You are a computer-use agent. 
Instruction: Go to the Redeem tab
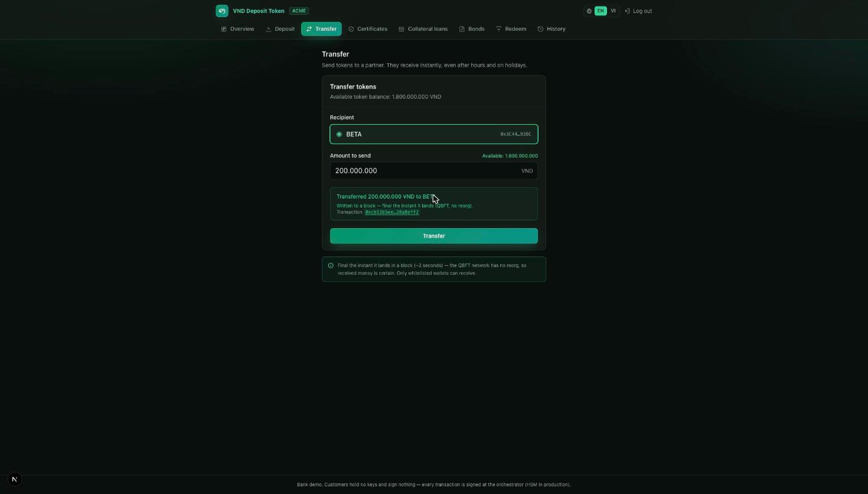(x=511, y=29)
